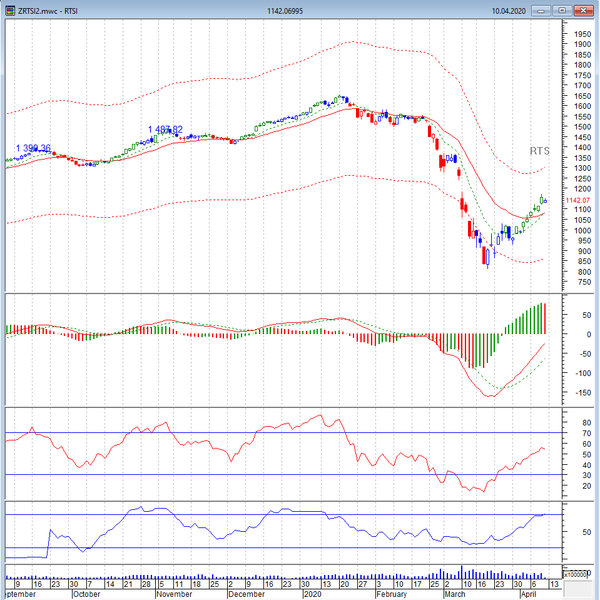Screen dimensions: 600x600
Task: Click the '1000' price axis label
Action: pos(582,230)
